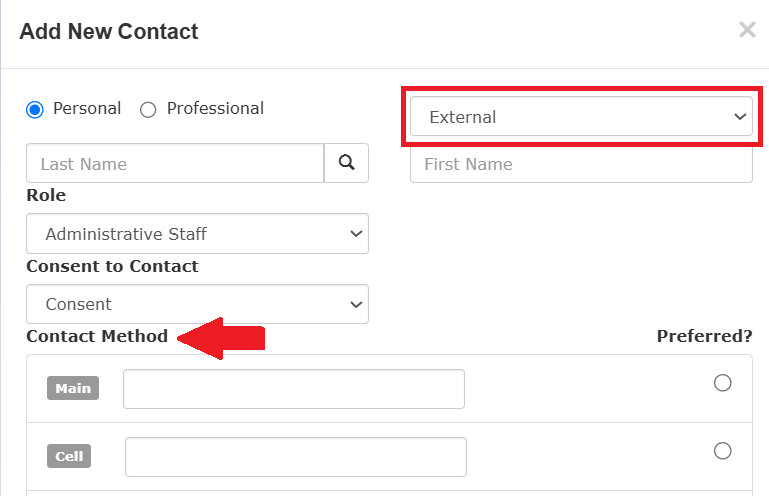The height and width of the screenshot is (496, 769).
Task: Click the gray Cell phone badge
Action: pyautogui.click(x=69, y=456)
